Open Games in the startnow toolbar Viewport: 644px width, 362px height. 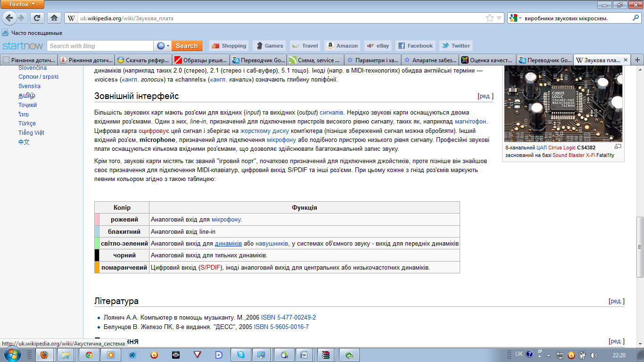(x=269, y=46)
